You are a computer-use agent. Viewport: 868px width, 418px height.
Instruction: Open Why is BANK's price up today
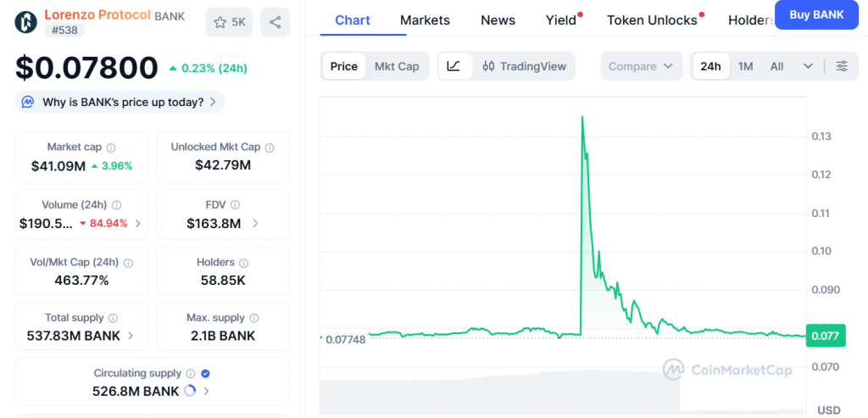tap(120, 102)
